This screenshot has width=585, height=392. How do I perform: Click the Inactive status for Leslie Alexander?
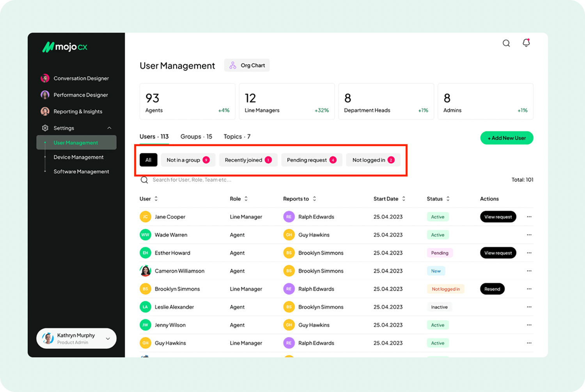[439, 307]
